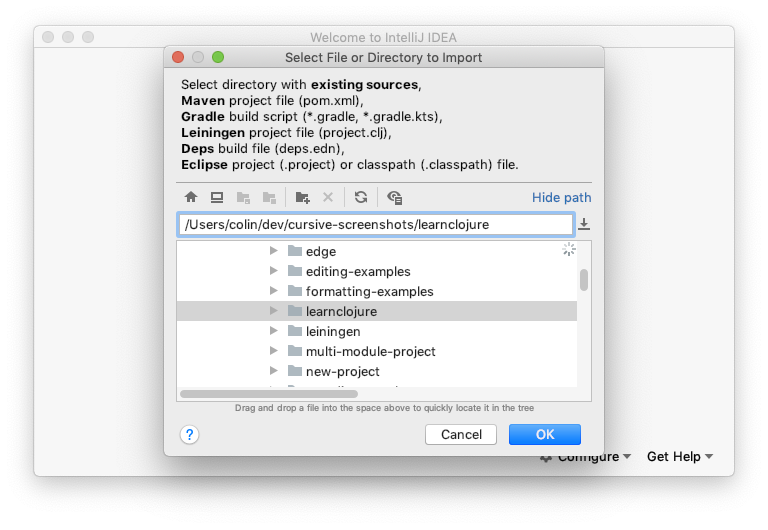This screenshot has height=530, width=768.
Task: Click the Module directory toolbar icon
Action: click(269, 197)
